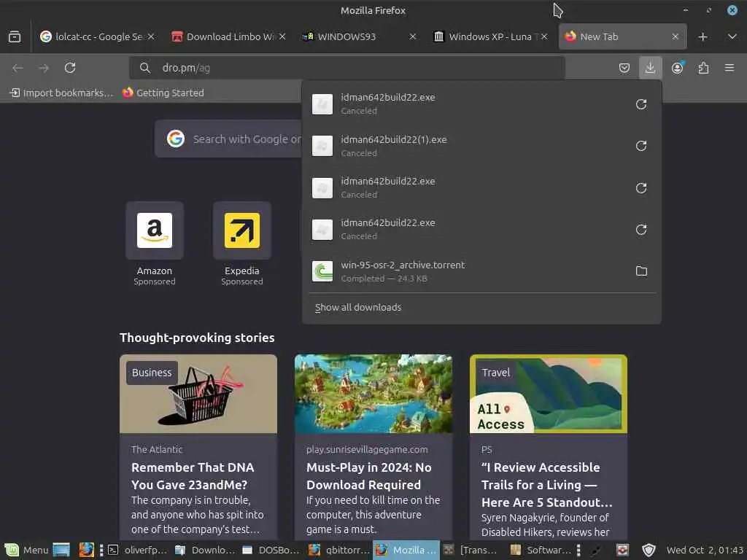747x560 pixels.
Task: Open the Must-Play in 2024 headline
Action: click(368, 476)
